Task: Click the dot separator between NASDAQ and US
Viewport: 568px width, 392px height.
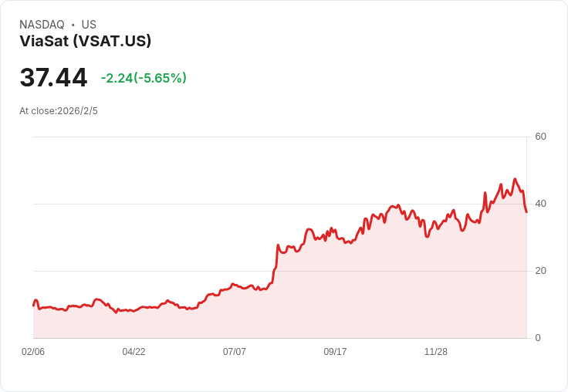Action: coord(73,25)
